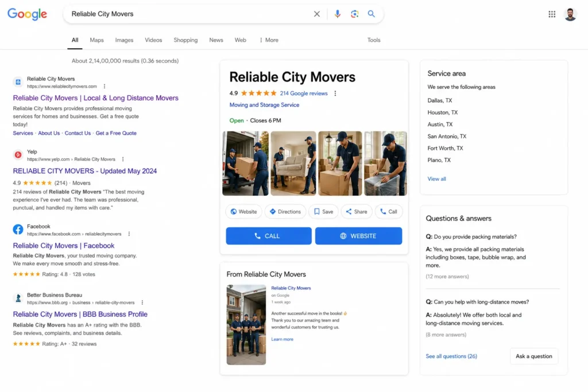This screenshot has height=392, width=588.
Task: Open Google Lens camera search icon
Action: tap(354, 14)
